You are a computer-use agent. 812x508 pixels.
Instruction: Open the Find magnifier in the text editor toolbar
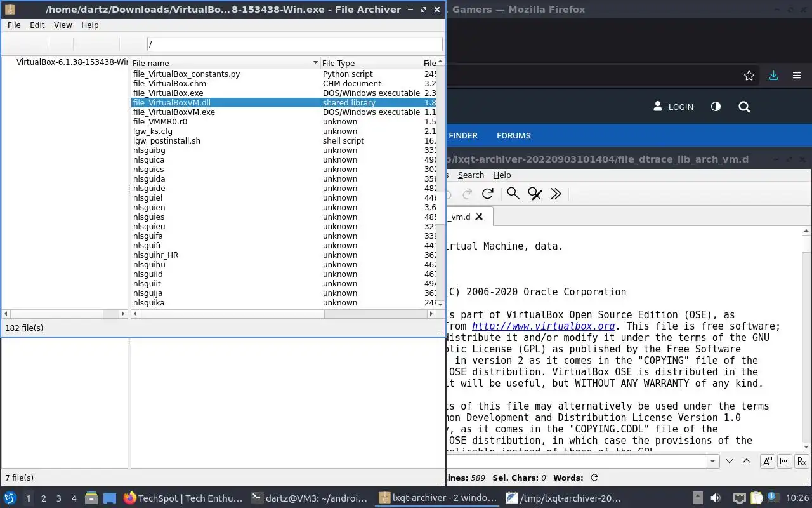click(x=513, y=194)
